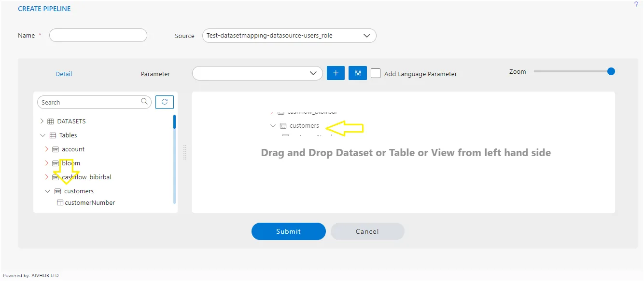
Task: Select the account table row text
Action: (73, 149)
